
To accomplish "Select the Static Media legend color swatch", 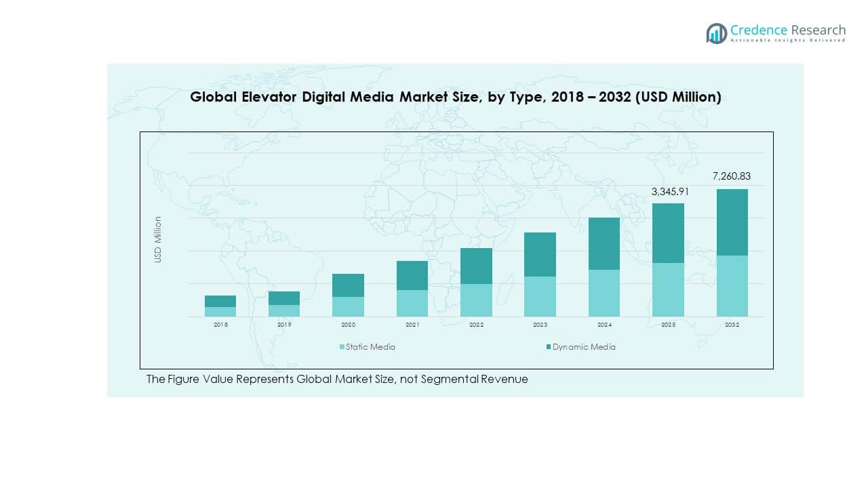I will click(342, 347).
